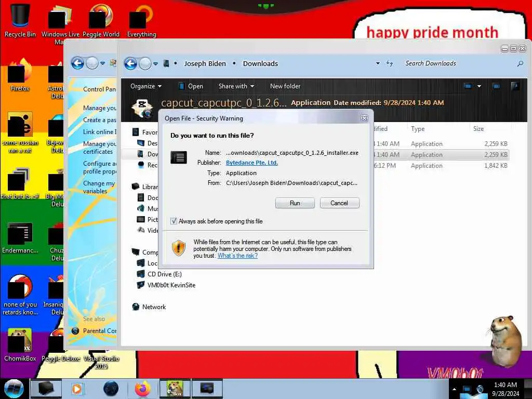Select Network in the navigation pane

click(x=154, y=307)
